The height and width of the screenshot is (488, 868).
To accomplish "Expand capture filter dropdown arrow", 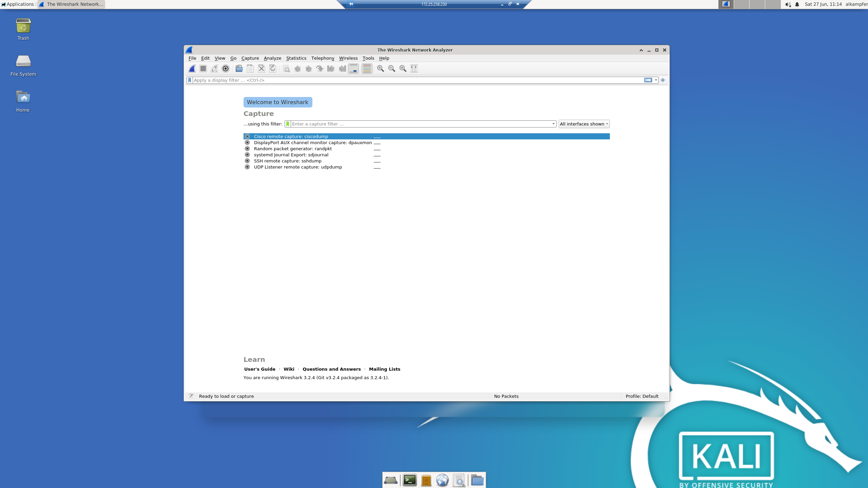I will click(x=554, y=124).
